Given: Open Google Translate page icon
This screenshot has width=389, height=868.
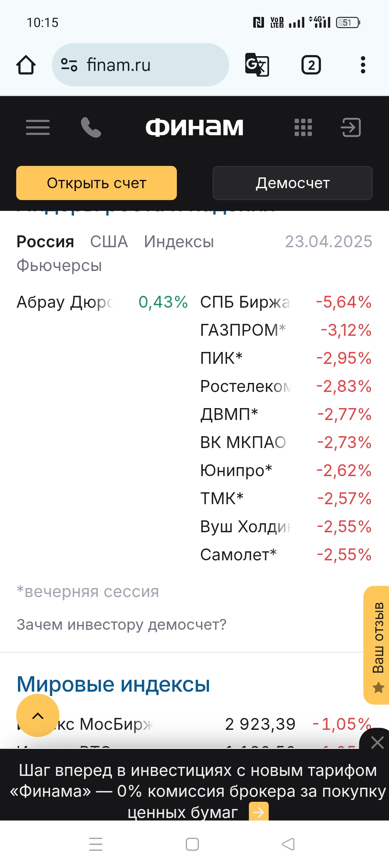Looking at the screenshot, I should click(257, 65).
